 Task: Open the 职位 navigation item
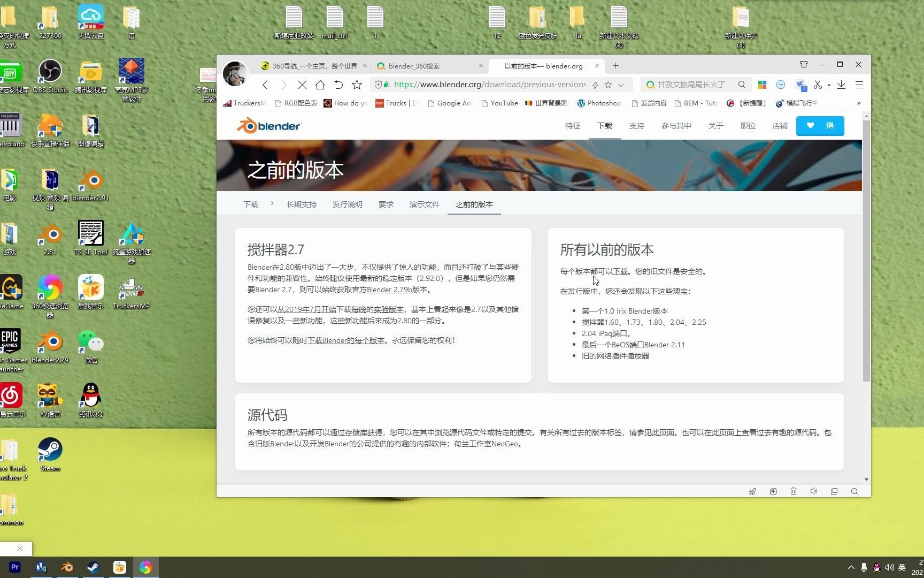pyautogui.click(x=748, y=126)
